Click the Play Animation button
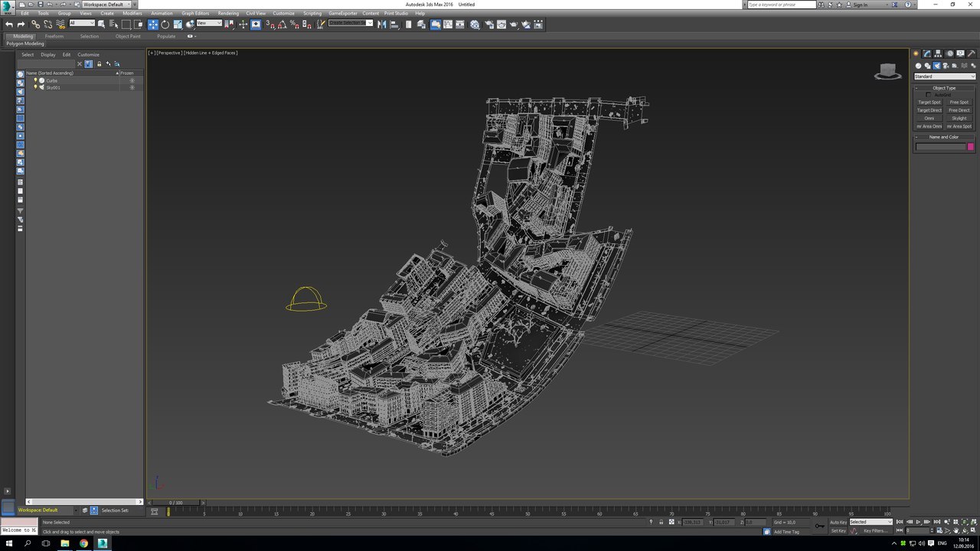The height and width of the screenshot is (551, 980). point(918,522)
